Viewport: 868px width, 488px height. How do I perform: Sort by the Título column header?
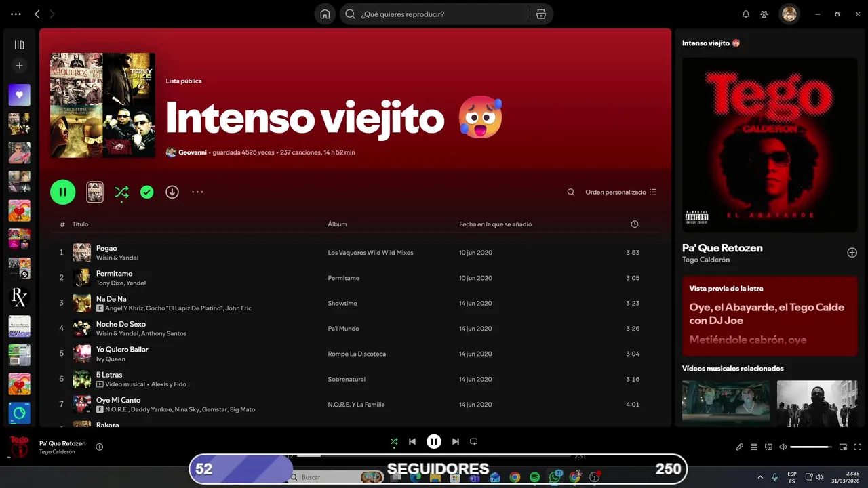(81, 224)
